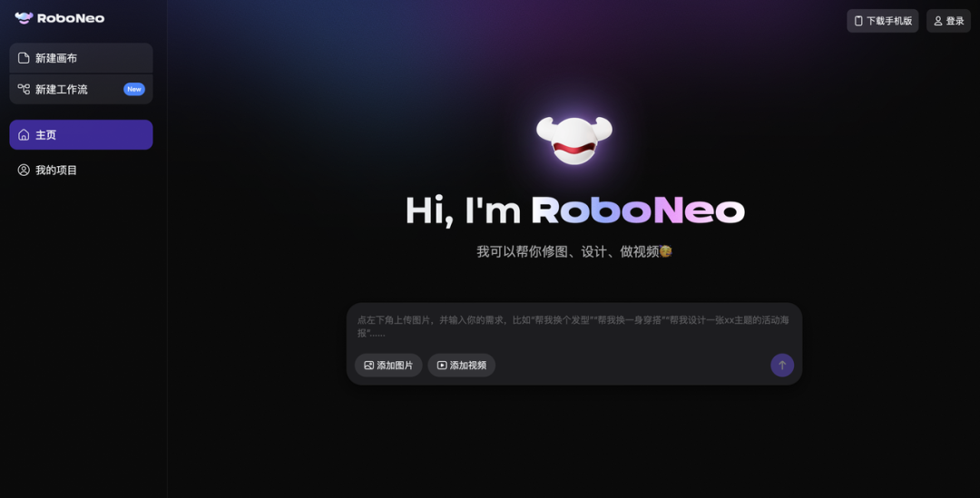Viewport: 980px width, 498px height.
Task: Click the user icon beside 登录
Action: click(938, 21)
